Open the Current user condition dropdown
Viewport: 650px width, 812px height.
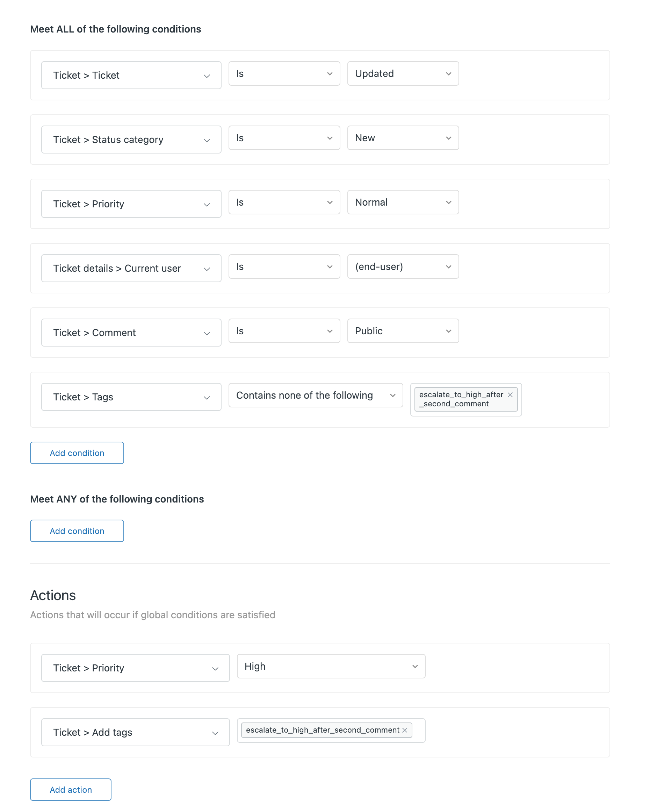(x=131, y=268)
